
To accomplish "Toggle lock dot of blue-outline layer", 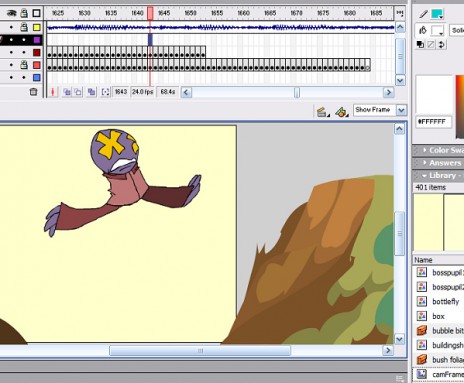I will (24, 78).
